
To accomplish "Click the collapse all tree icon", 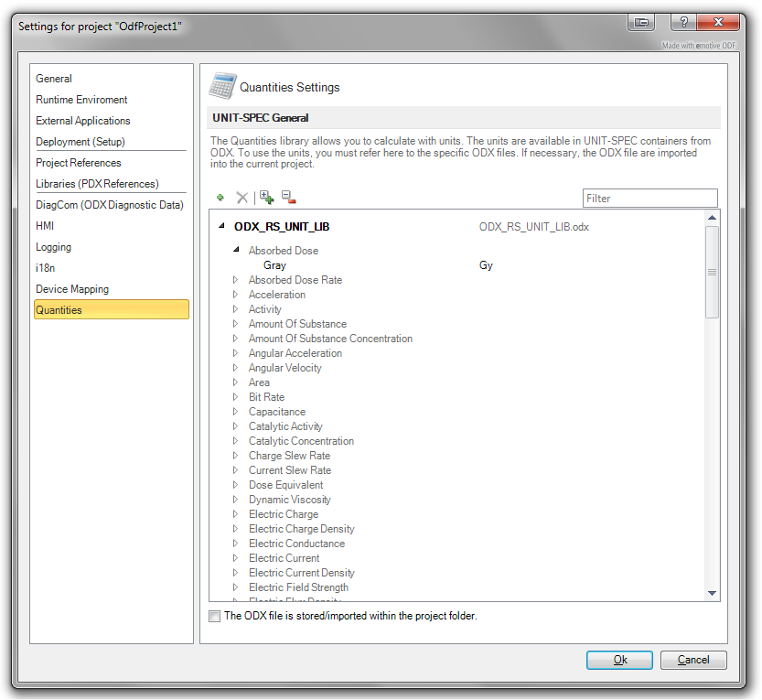I will coord(288,198).
